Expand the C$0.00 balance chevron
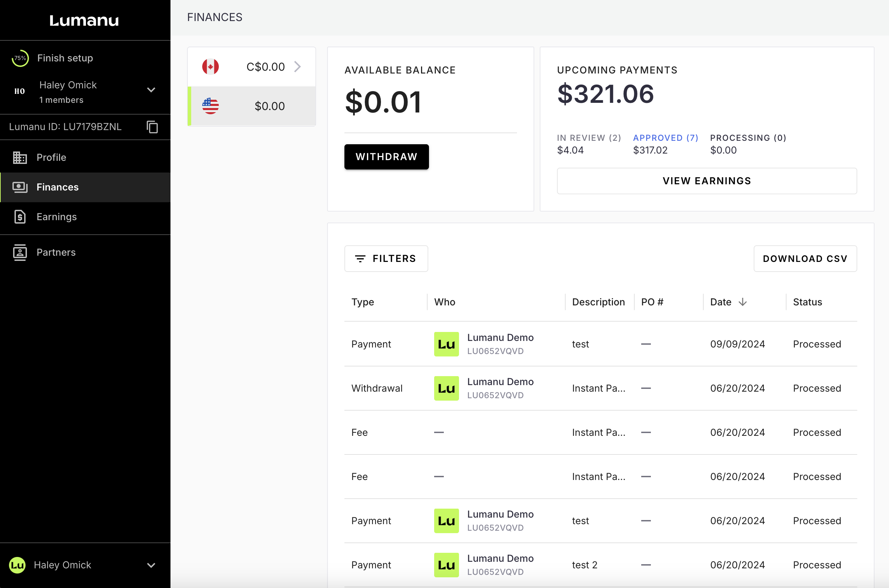Image resolution: width=889 pixels, height=588 pixels. [298, 67]
